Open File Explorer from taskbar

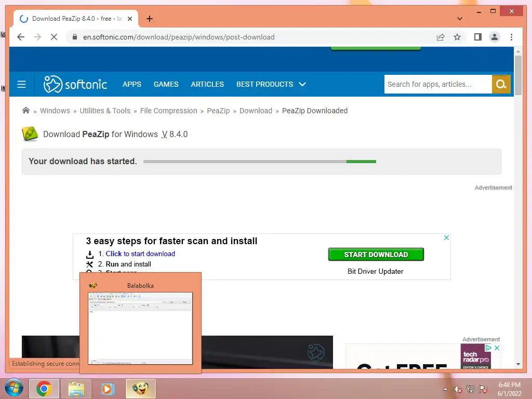(76, 389)
